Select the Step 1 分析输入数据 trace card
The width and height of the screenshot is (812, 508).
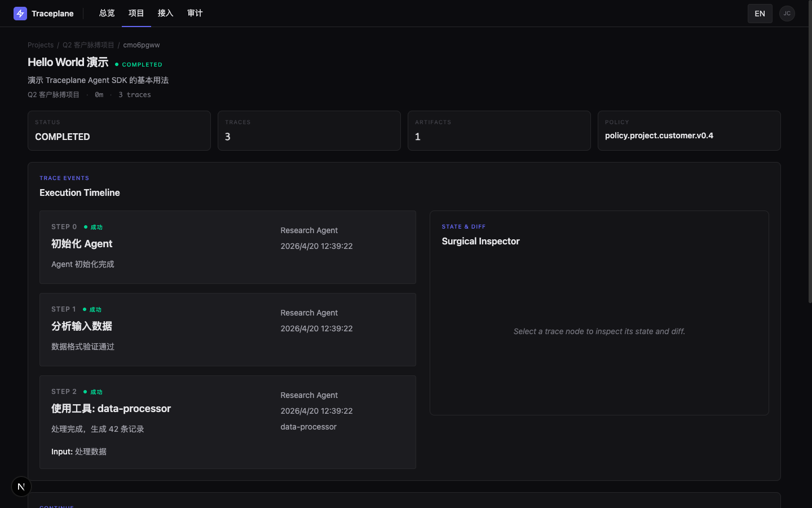click(228, 330)
